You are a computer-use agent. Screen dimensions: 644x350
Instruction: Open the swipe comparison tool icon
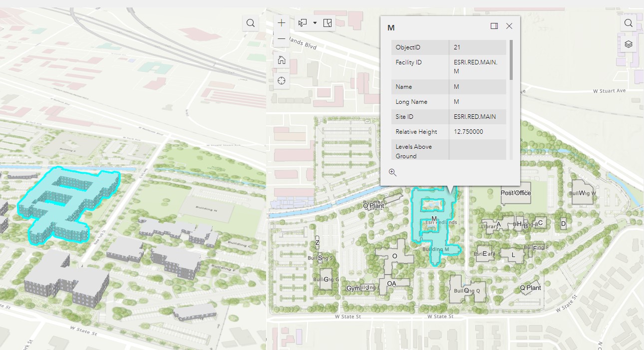coord(327,23)
